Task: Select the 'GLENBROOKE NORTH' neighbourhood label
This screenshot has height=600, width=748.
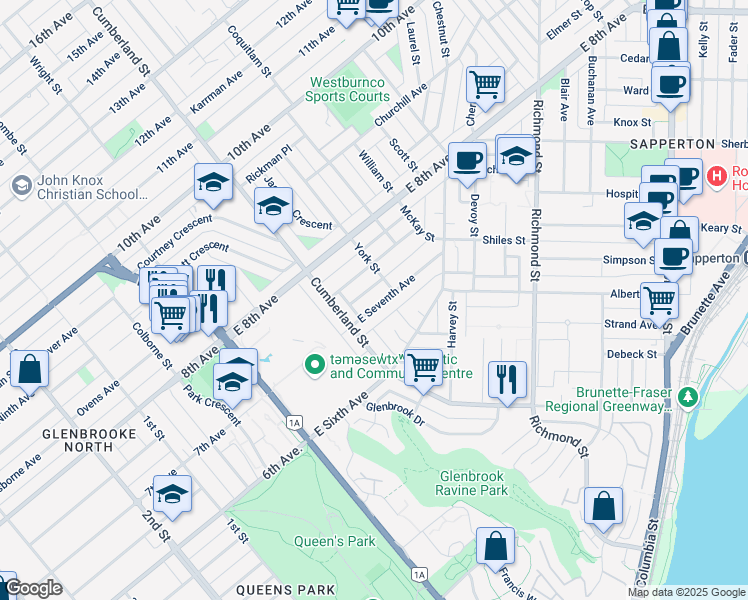Action: [x=89, y=440]
